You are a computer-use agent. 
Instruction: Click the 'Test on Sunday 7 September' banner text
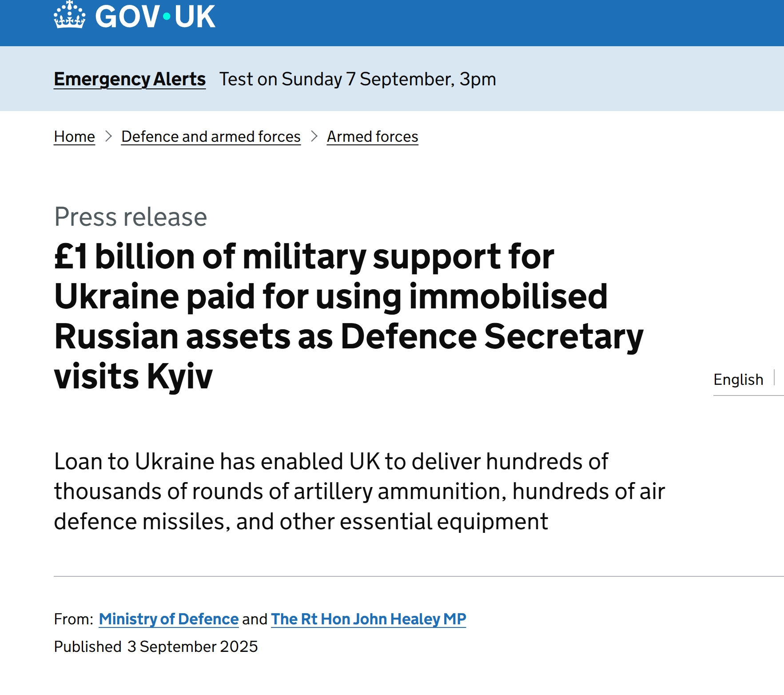[358, 79]
